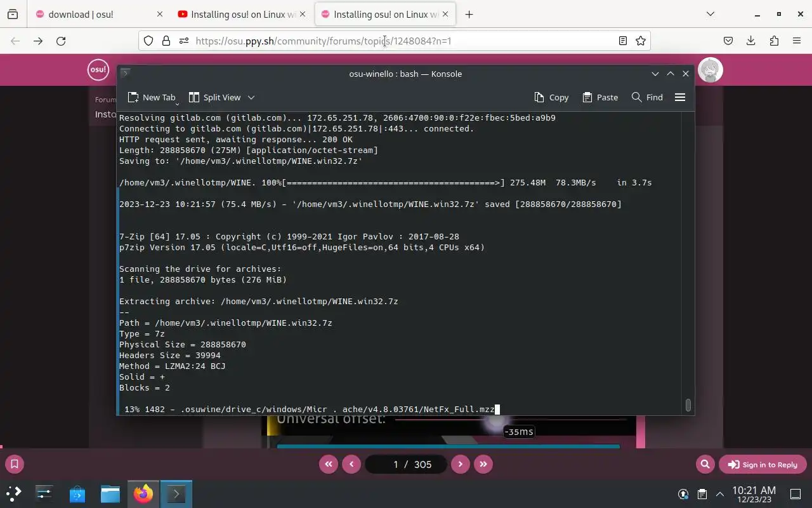Click the bookmark icon on forum footer
The height and width of the screenshot is (508, 812).
tap(14, 464)
